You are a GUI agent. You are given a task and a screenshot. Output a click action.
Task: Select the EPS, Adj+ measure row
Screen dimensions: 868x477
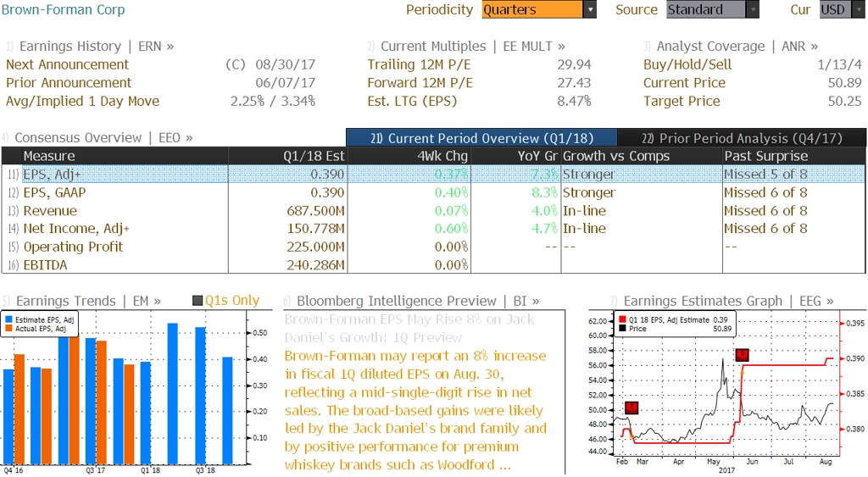(433, 175)
